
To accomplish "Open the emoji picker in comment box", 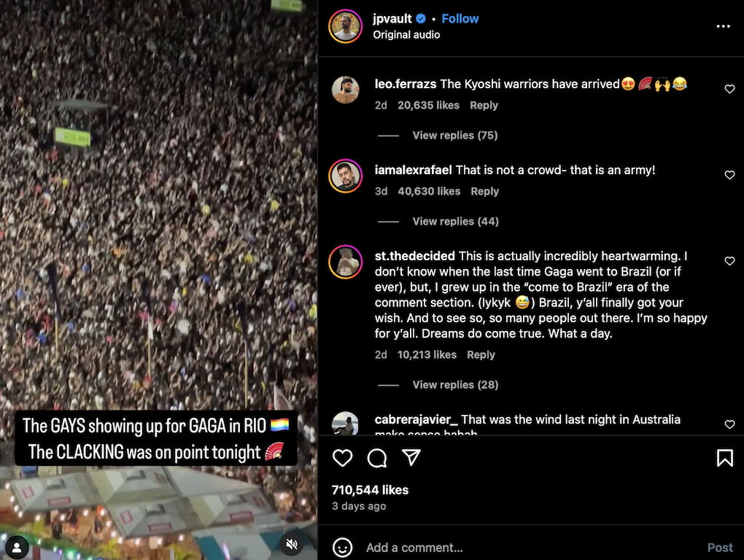I will [x=342, y=548].
